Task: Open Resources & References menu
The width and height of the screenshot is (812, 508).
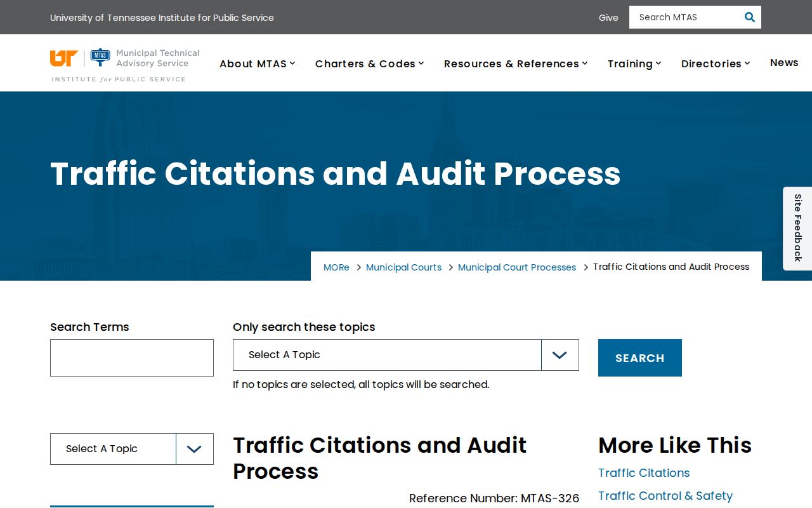Action: coord(516,63)
